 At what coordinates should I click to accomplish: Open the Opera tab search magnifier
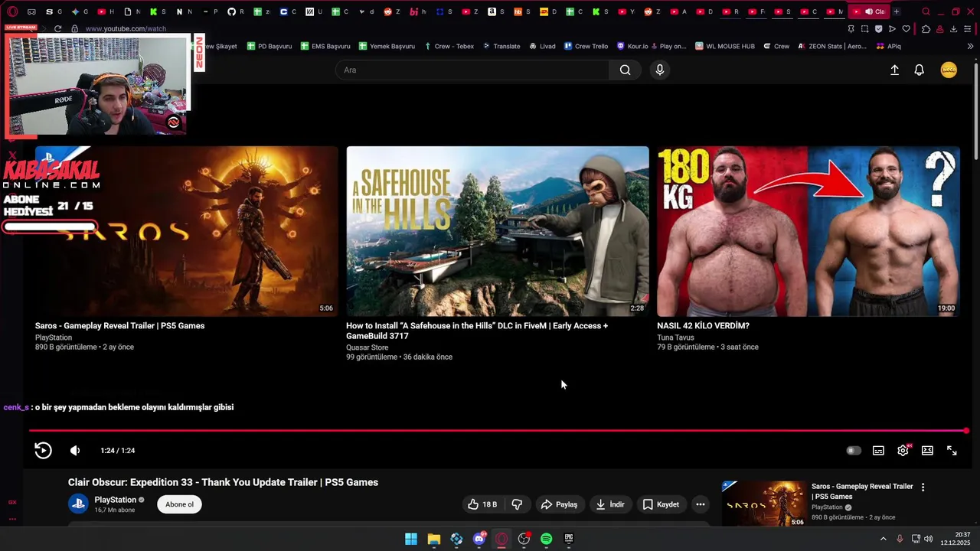coord(926,11)
